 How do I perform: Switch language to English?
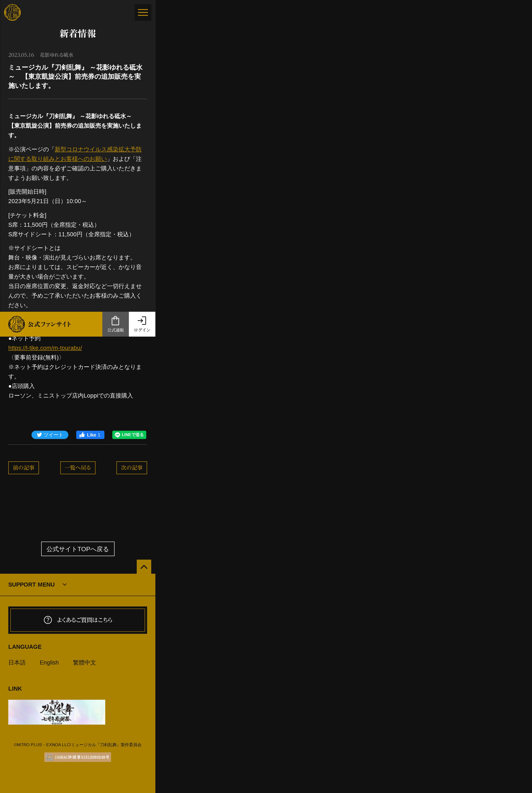click(x=49, y=663)
